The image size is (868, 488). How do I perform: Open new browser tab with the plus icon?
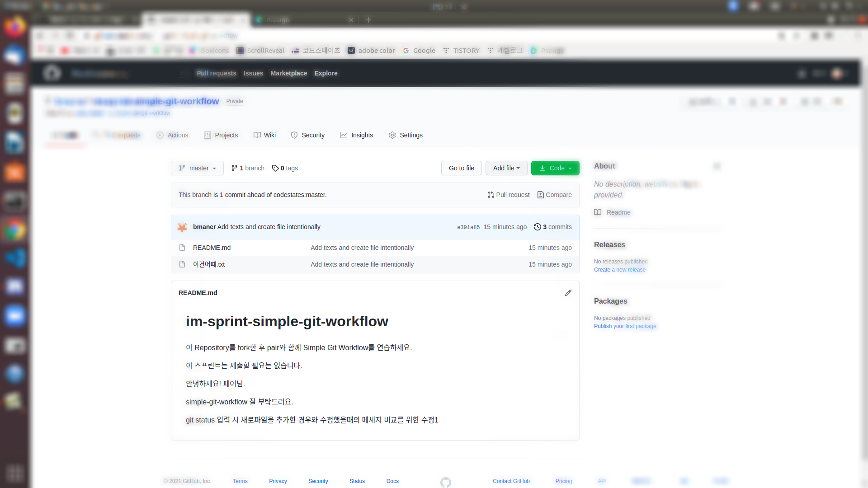368,20
